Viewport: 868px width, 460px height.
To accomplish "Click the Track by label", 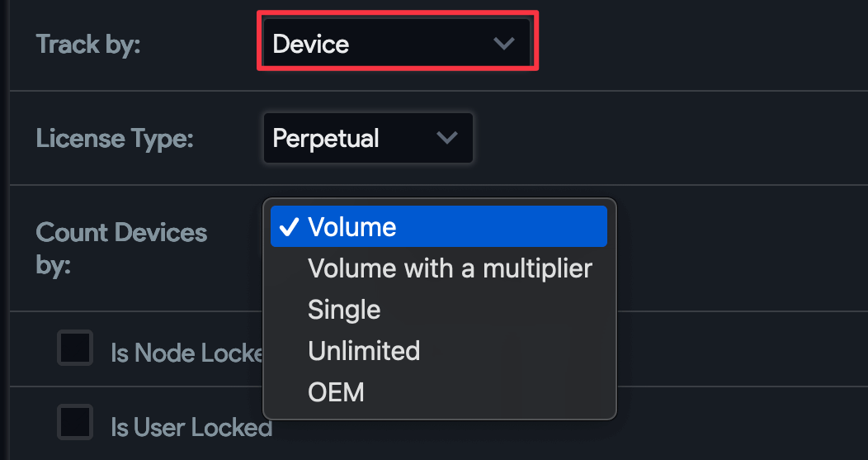I will click(88, 45).
